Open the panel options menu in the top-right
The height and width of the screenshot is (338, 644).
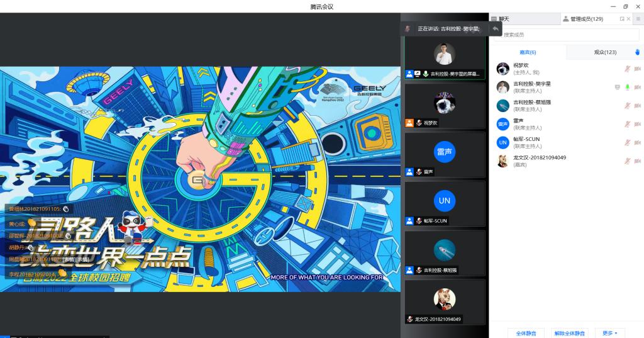tap(637, 19)
